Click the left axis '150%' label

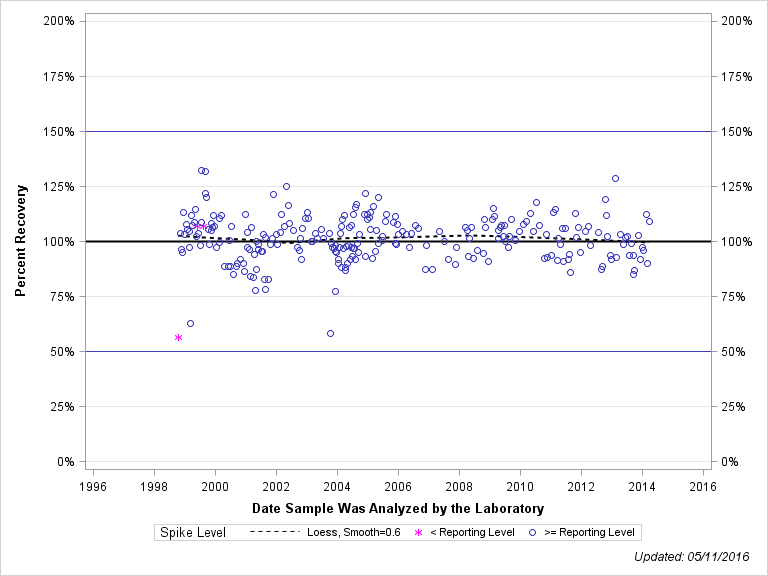click(59, 132)
